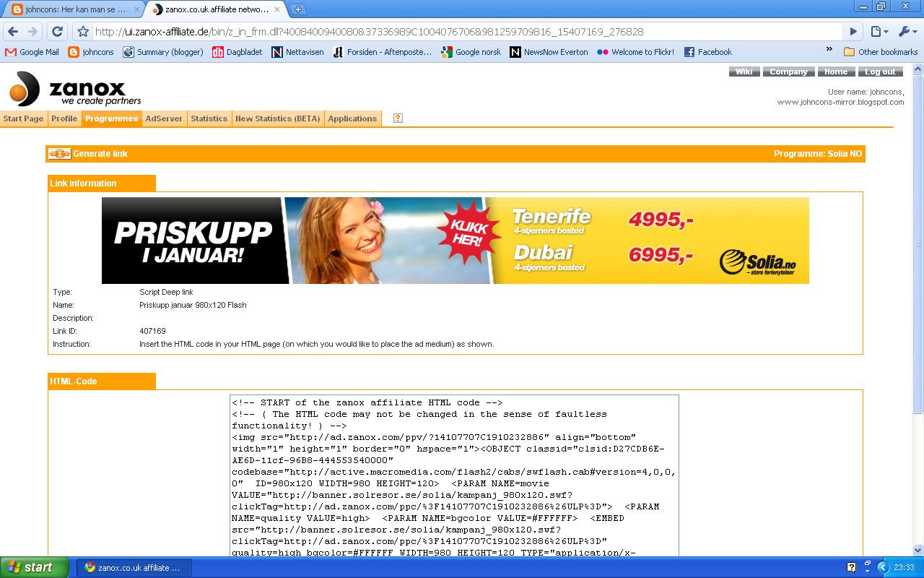Switch to the johncons Blogger tab
924x578 pixels.
point(72,10)
